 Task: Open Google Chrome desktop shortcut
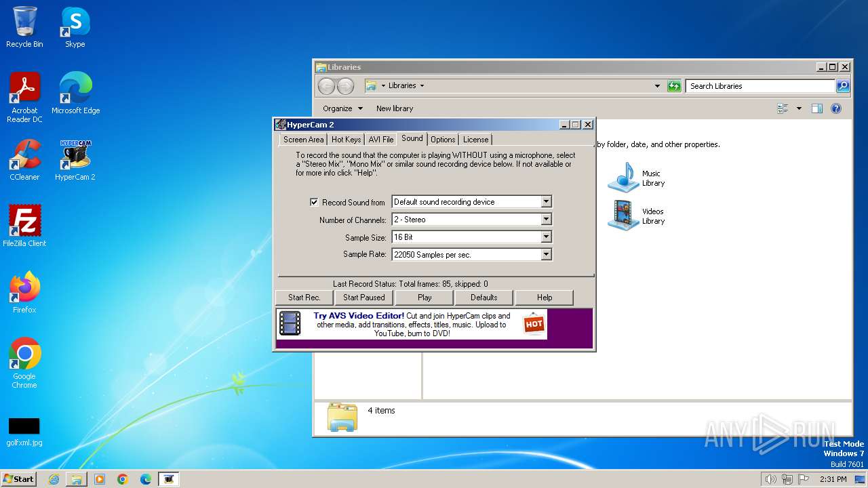(x=24, y=363)
